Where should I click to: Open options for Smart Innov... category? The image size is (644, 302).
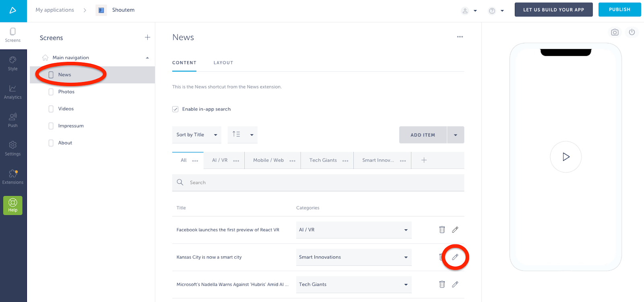click(403, 161)
